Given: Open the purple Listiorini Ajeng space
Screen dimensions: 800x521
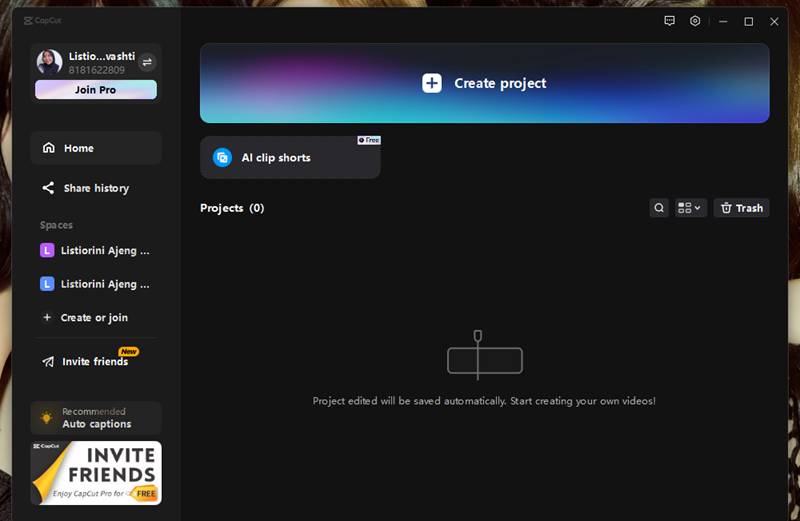Looking at the screenshot, I should pos(96,250).
